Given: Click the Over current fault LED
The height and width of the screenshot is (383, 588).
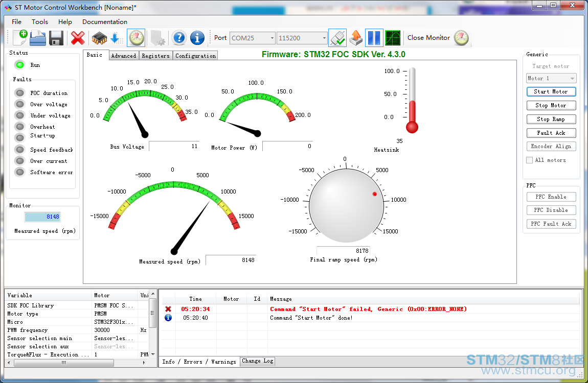Looking at the screenshot, I should (x=20, y=161).
